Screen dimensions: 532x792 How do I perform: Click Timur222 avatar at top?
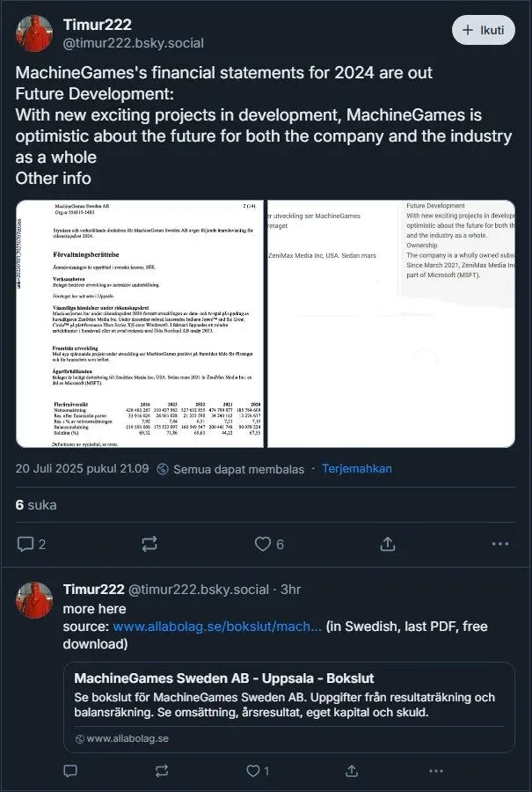click(35, 32)
